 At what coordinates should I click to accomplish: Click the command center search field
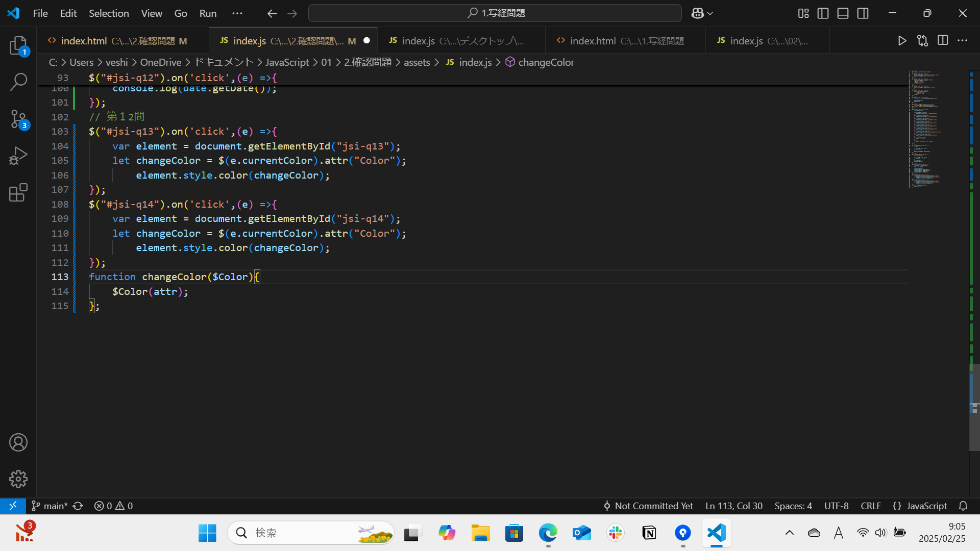[x=495, y=13]
